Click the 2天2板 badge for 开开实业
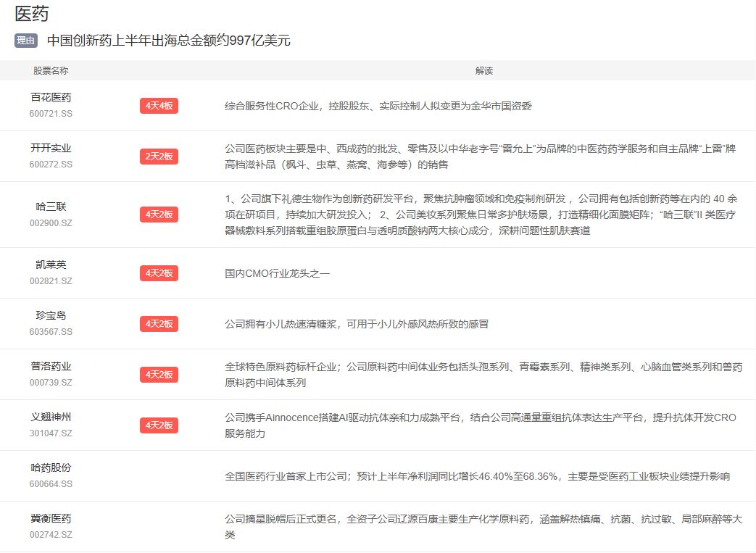The width and height of the screenshot is (756, 553). coord(159,157)
